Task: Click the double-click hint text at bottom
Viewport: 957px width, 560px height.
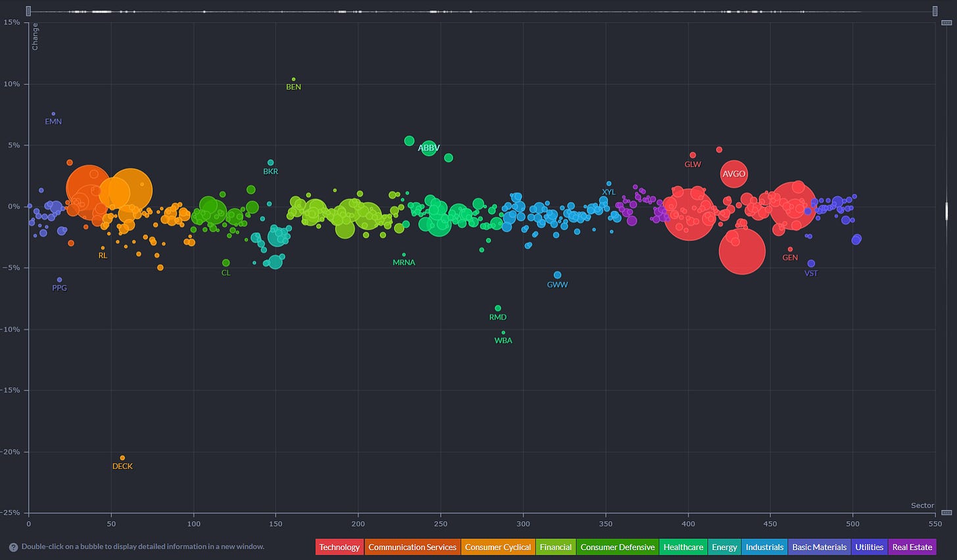Action: click(143, 547)
